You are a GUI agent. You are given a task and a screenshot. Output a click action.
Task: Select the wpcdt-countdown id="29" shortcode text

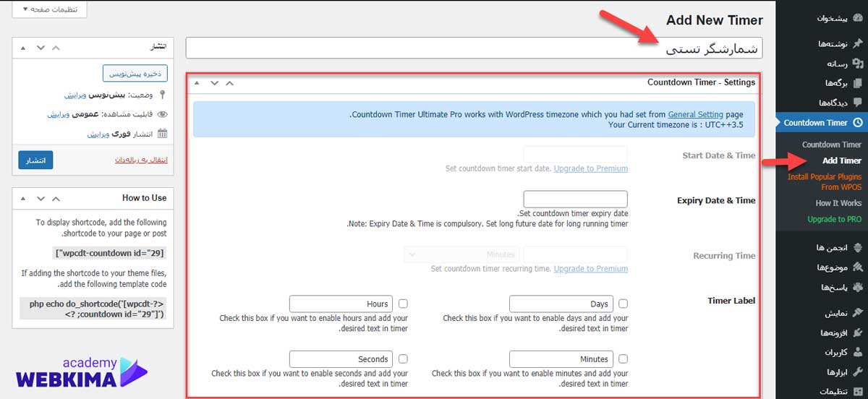click(110, 253)
